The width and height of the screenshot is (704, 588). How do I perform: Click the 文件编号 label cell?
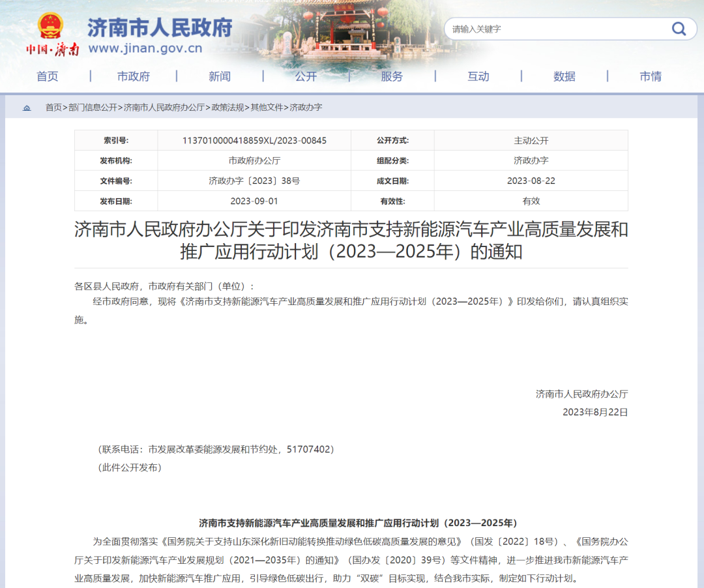click(116, 181)
